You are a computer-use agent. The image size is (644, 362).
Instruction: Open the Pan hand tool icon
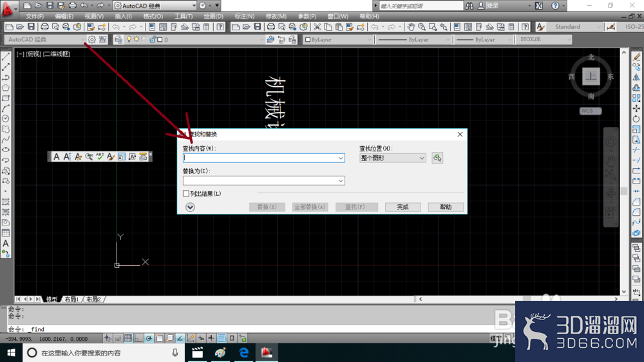pyautogui.click(x=411, y=26)
